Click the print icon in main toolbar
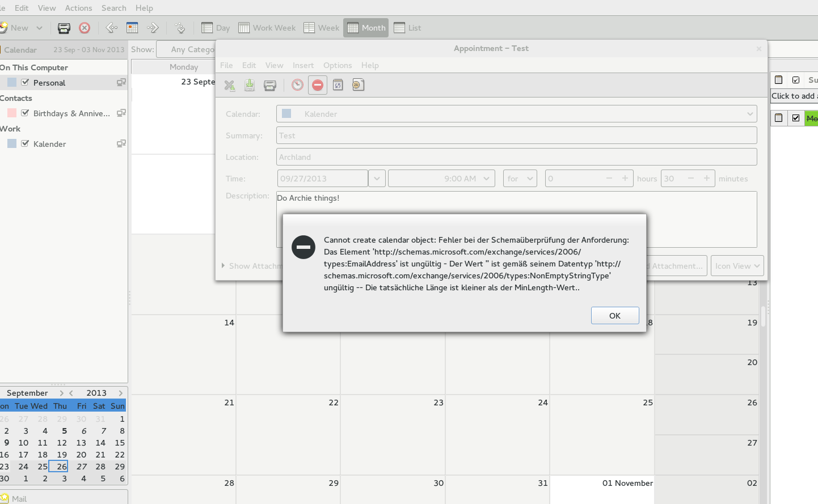The image size is (818, 504). pos(64,28)
